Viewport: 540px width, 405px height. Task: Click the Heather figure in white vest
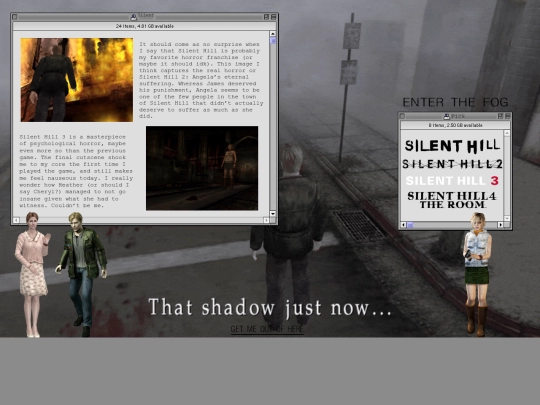tap(477, 274)
